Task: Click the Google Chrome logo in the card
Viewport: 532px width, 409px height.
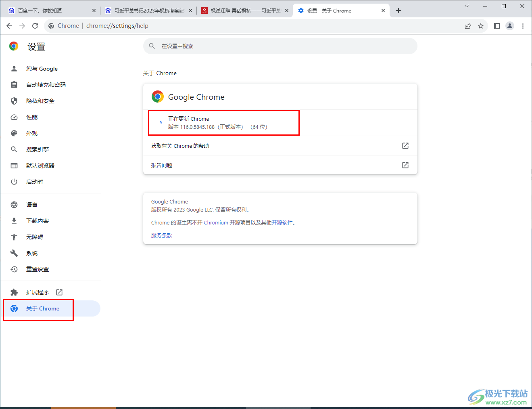Action: tap(158, 96)
